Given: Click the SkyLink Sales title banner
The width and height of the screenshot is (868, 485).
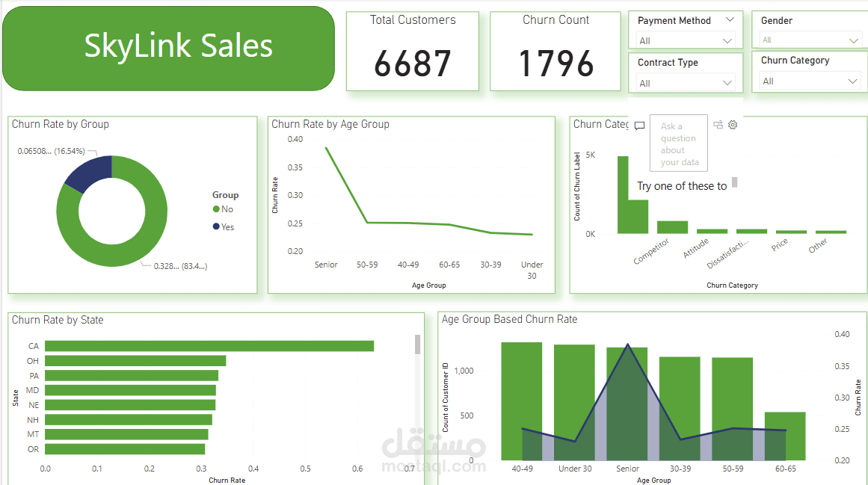Looking at the screenshot, I should [168, 48].
